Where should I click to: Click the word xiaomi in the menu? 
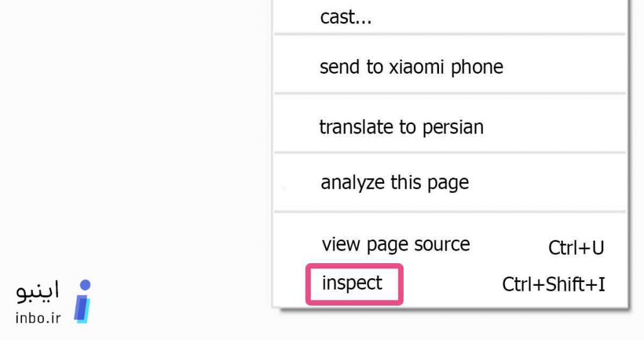pos(416,67)
